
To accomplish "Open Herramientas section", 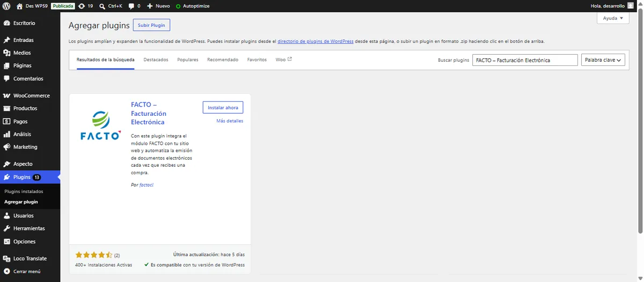I will [30, 228].
